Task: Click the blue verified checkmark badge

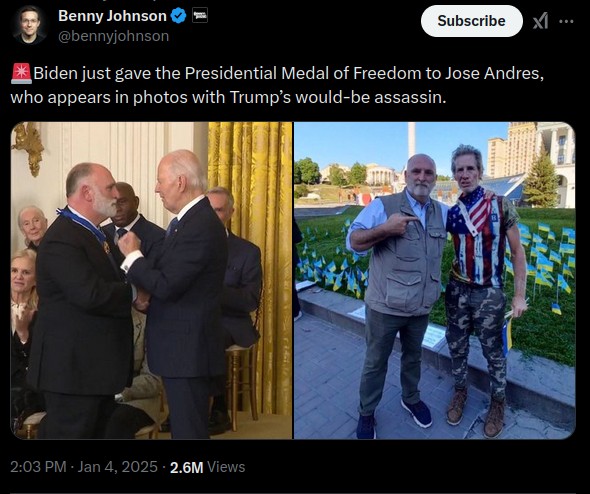Action: (x=178, y=16)
